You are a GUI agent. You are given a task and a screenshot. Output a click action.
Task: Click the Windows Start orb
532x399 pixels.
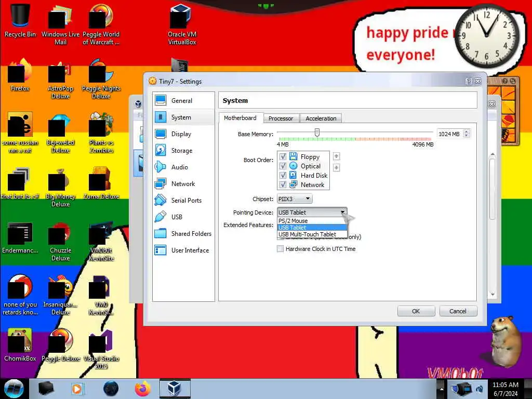pos(14,389)
